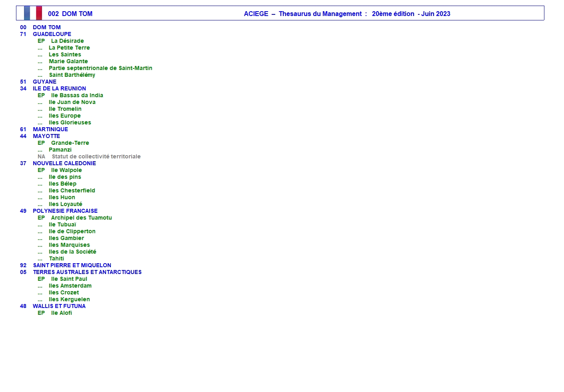
Task: Select the Marie Galante term
Action: (x=68, y=61)
